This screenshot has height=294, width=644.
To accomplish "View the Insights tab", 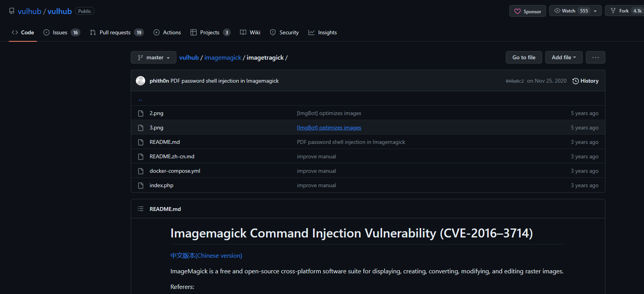I will [322, 32].
